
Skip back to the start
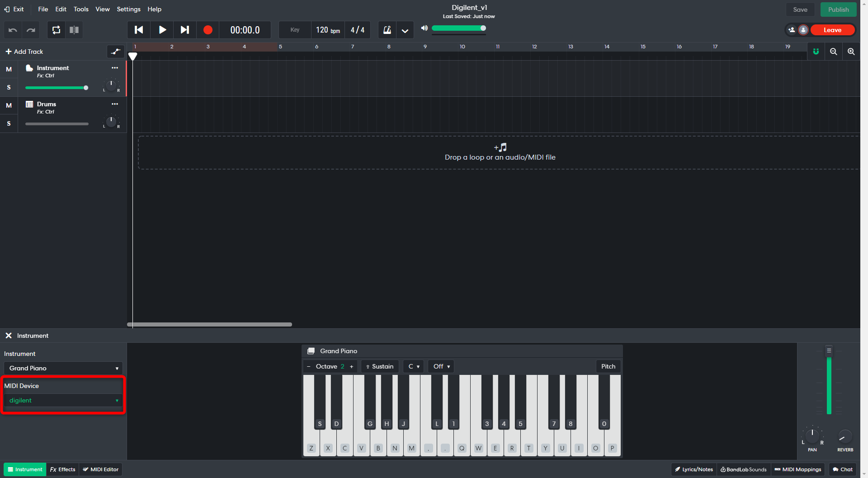pyautogui.click(x=139, y=30)
